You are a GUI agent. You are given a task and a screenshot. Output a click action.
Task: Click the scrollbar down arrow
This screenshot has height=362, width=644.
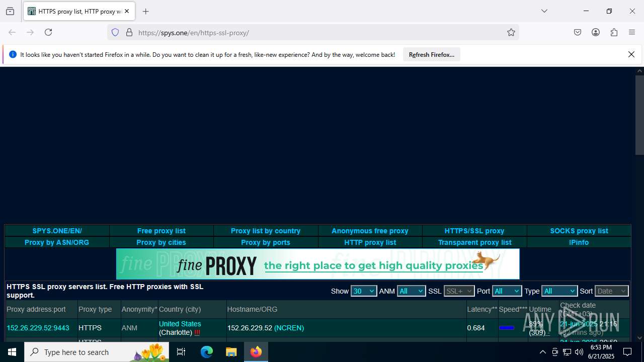(639, 338)
